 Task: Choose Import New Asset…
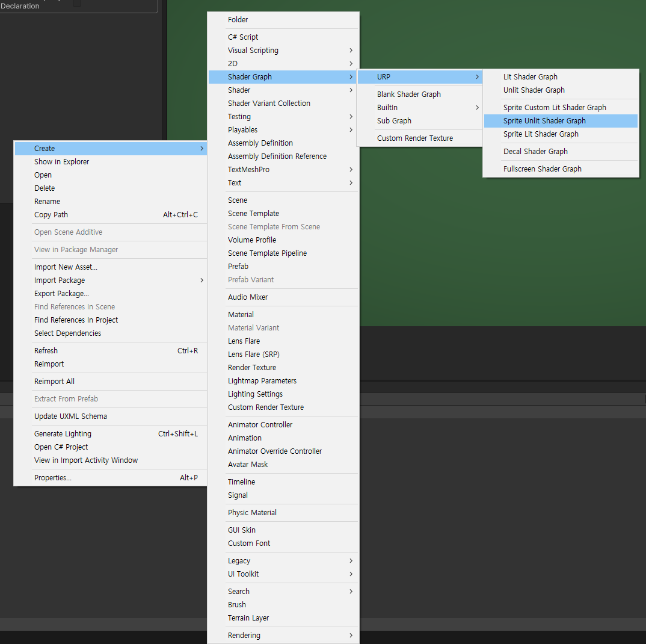(111, 267)
